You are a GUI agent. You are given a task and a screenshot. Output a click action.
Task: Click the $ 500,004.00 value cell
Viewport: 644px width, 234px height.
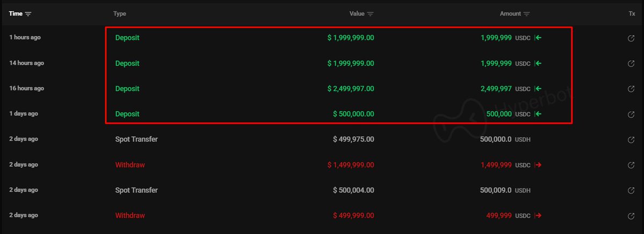353,190
